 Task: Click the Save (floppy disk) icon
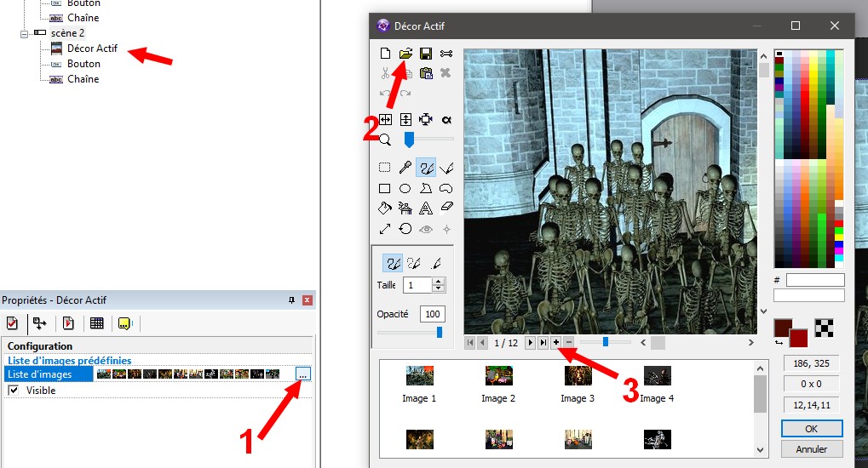coord(426,53)
